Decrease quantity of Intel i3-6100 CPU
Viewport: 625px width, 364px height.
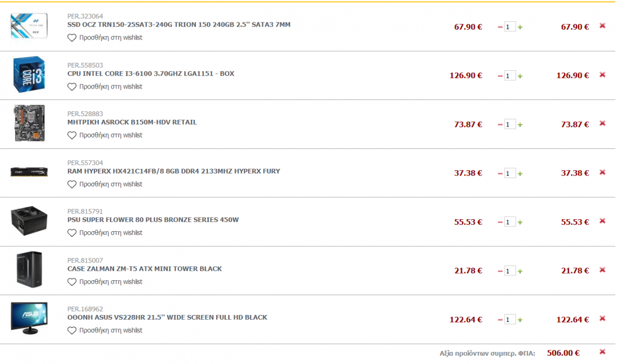coord(501,76)
